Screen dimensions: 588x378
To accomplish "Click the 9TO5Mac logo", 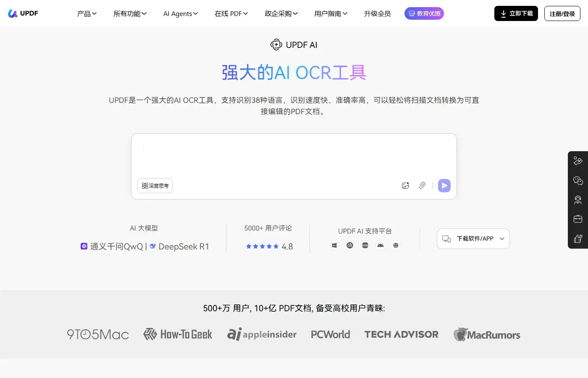I will tap(98, 334).
